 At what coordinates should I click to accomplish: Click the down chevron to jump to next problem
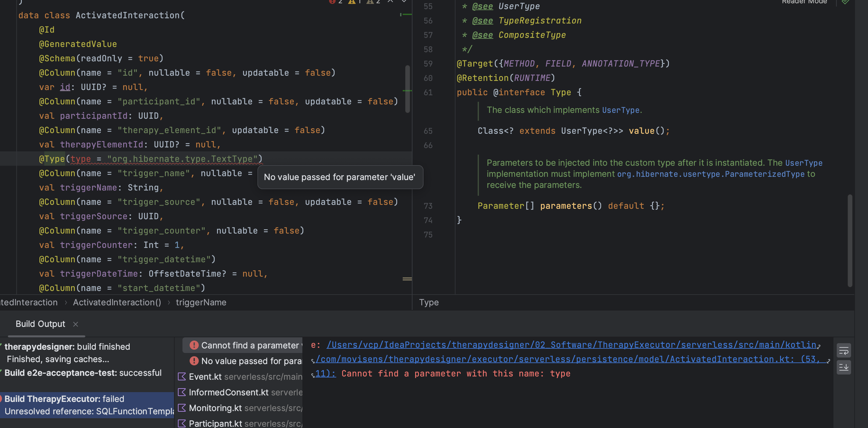(404, 2)
